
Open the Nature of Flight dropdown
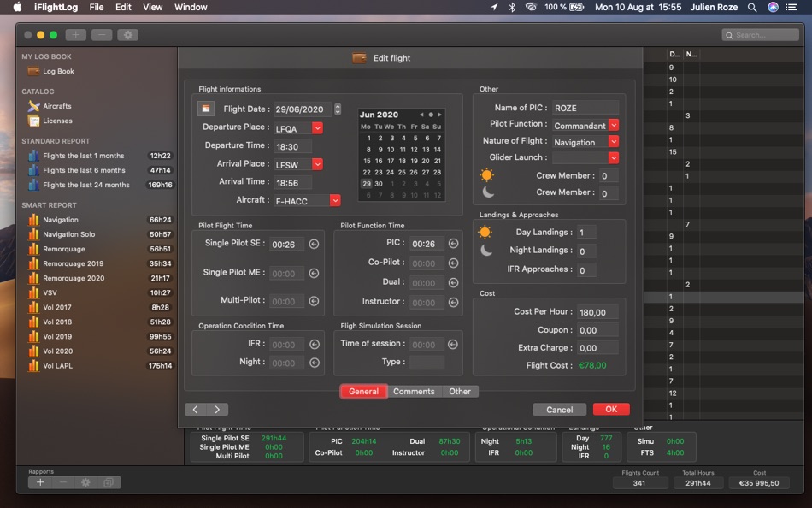click(614, 141)
